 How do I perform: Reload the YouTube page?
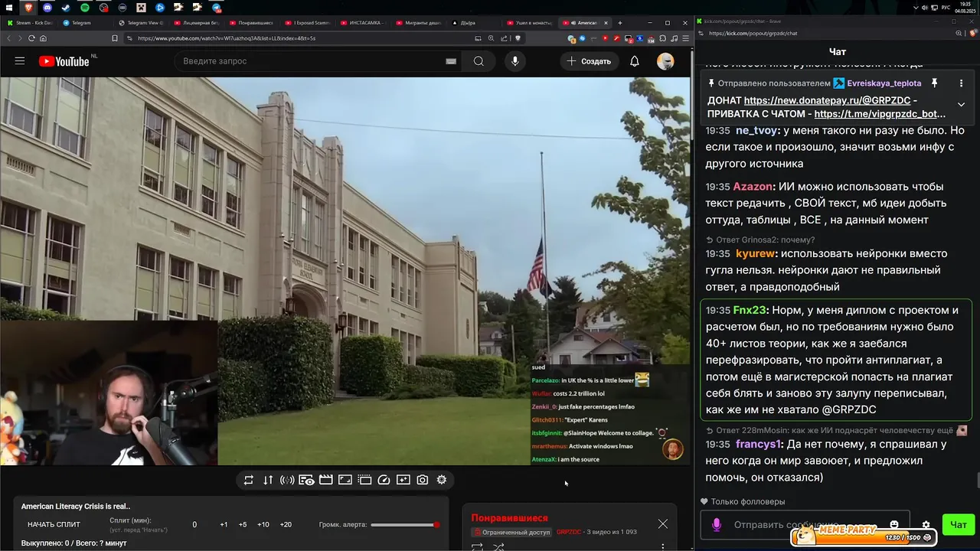pos(31,38)
